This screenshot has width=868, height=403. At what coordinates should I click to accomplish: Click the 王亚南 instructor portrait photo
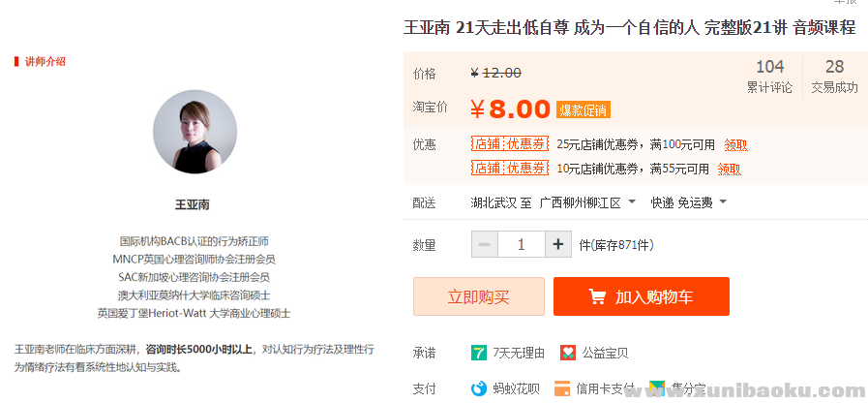tap(195, 132)
